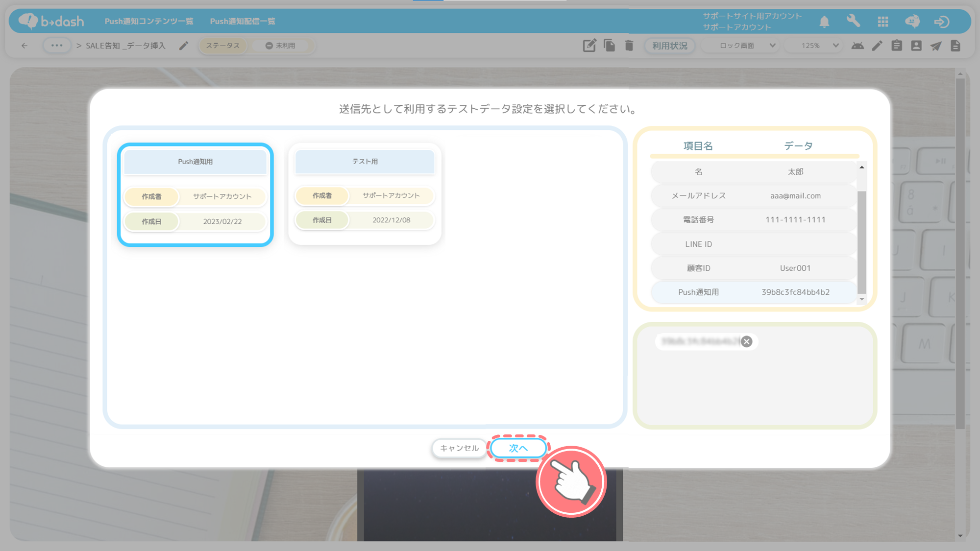Open the apps grid icon

click(x=883, y=22)
